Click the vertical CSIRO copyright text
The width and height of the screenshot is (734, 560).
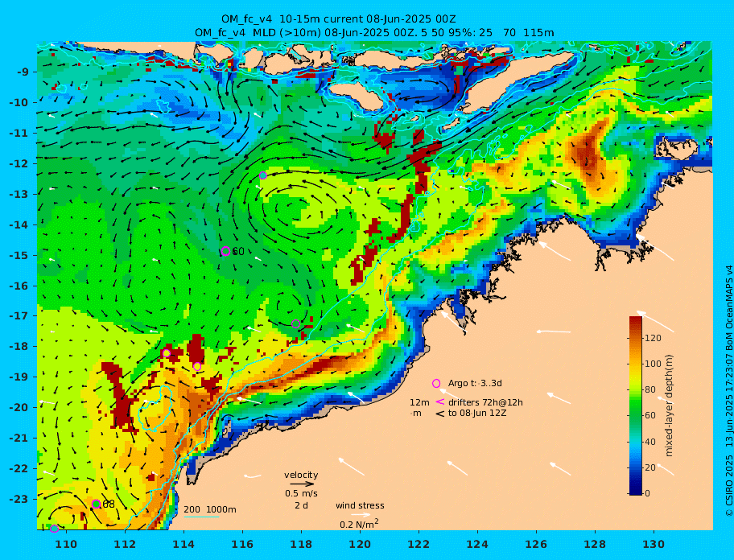728,391
